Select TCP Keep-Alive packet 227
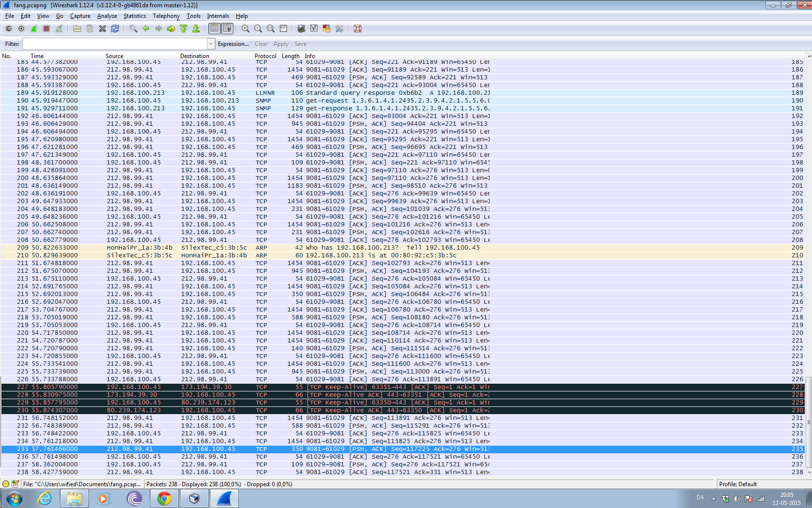 coord(402,387)
